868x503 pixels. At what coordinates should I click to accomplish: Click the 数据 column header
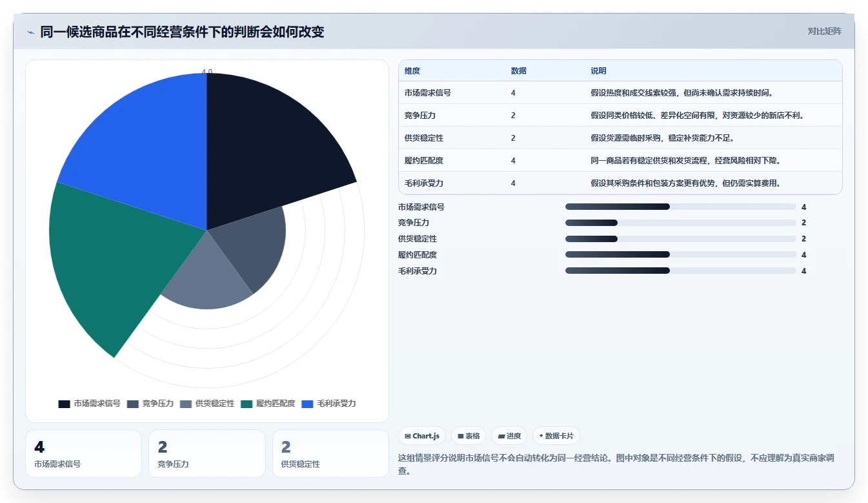[519, 71]
